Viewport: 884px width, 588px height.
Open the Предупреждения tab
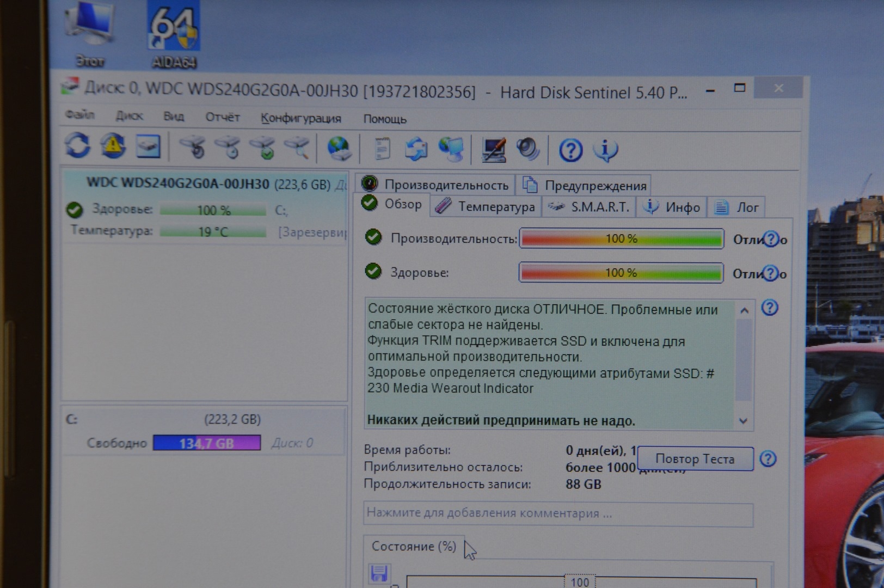click(x=585, y=186)
